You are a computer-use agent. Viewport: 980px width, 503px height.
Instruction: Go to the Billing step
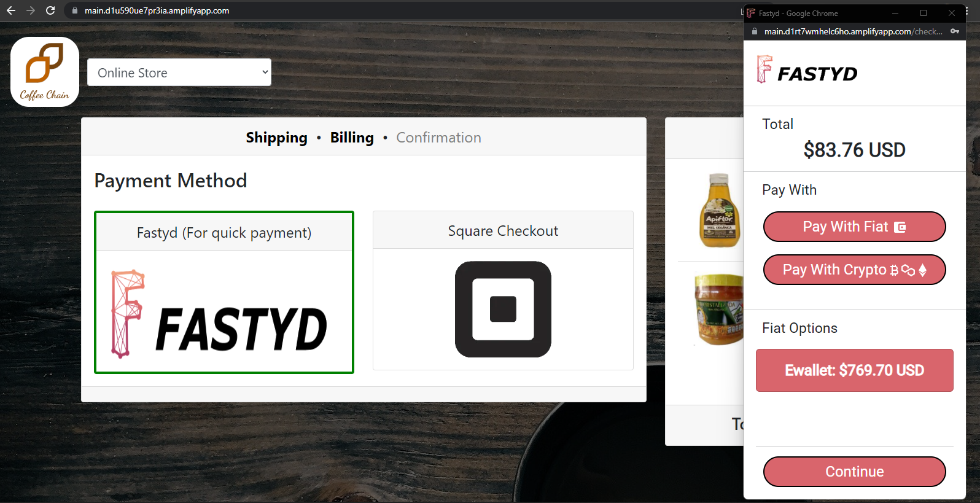(x=352, y=138)
